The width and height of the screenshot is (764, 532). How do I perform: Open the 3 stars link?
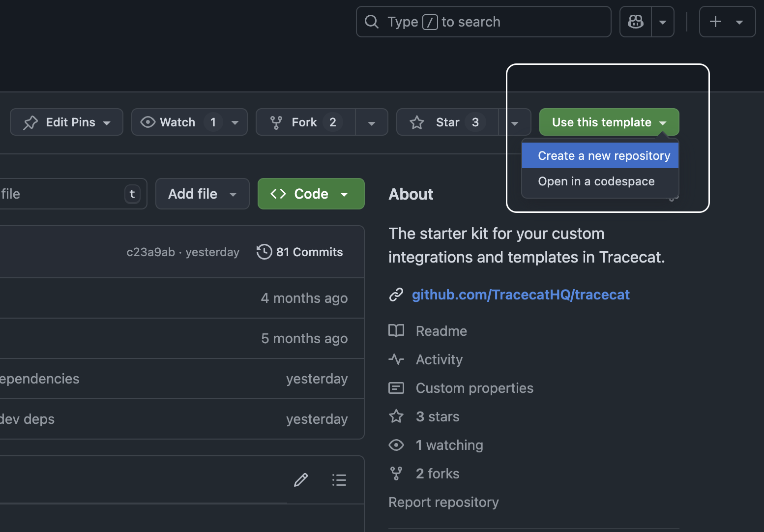pyautogui.click(x=438, y=416)
